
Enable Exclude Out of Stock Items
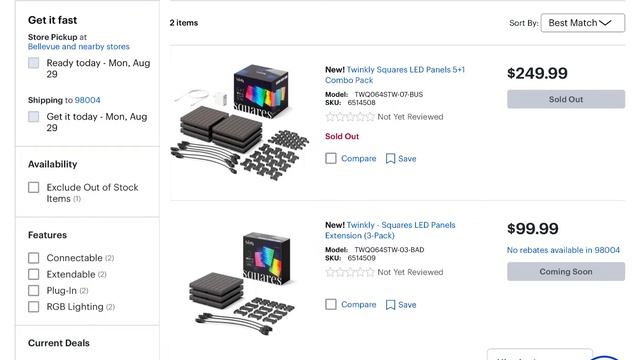(x=33, y=187)
